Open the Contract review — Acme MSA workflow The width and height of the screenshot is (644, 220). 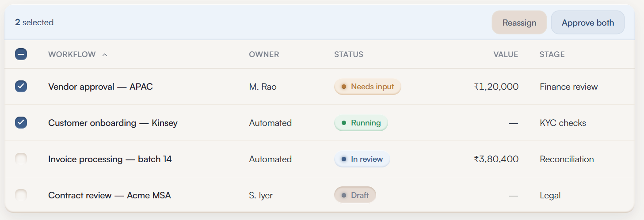pyautogui.click(x=110, y=195)
